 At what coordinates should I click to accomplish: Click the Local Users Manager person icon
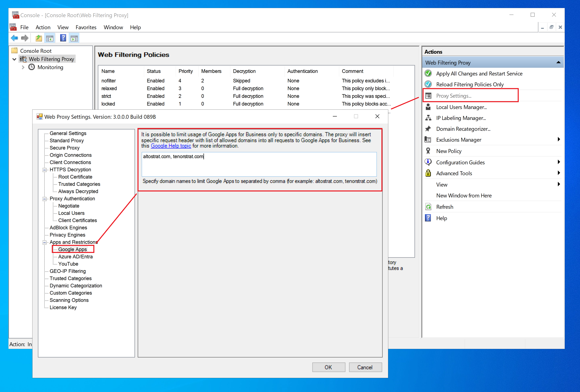click(428, 107)
